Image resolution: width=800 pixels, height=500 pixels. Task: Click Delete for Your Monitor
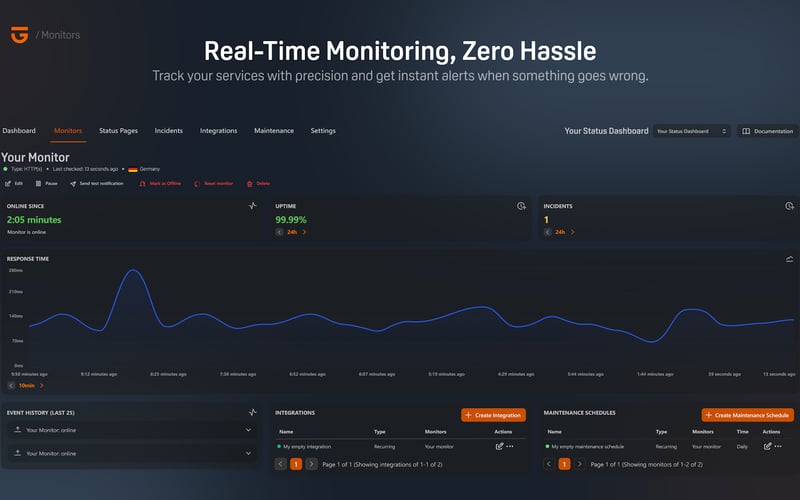pyautogui.click(x=258, y=183)
